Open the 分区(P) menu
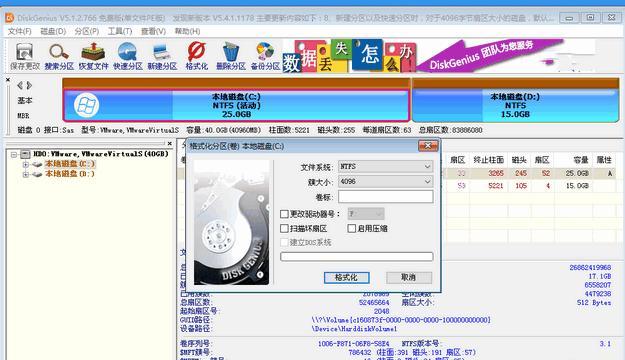This screenshot has width=625, height=360. (x=86, y=31)
